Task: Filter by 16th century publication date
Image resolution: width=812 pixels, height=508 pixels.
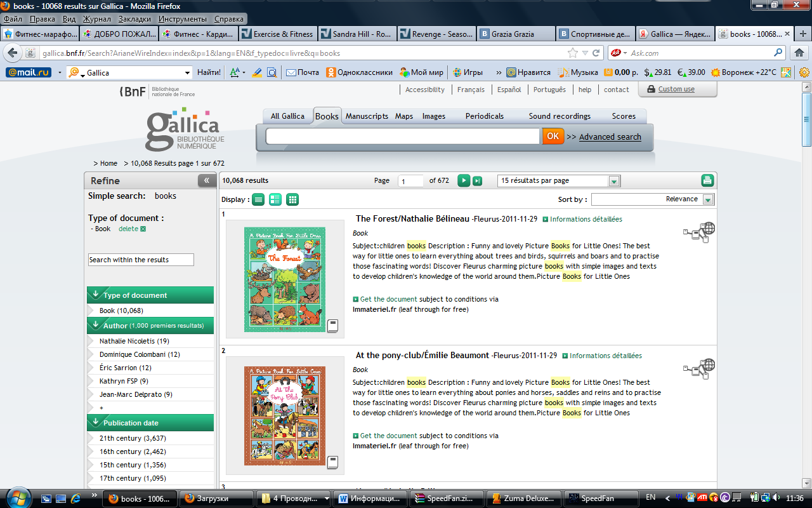Action: click(133, 451)
